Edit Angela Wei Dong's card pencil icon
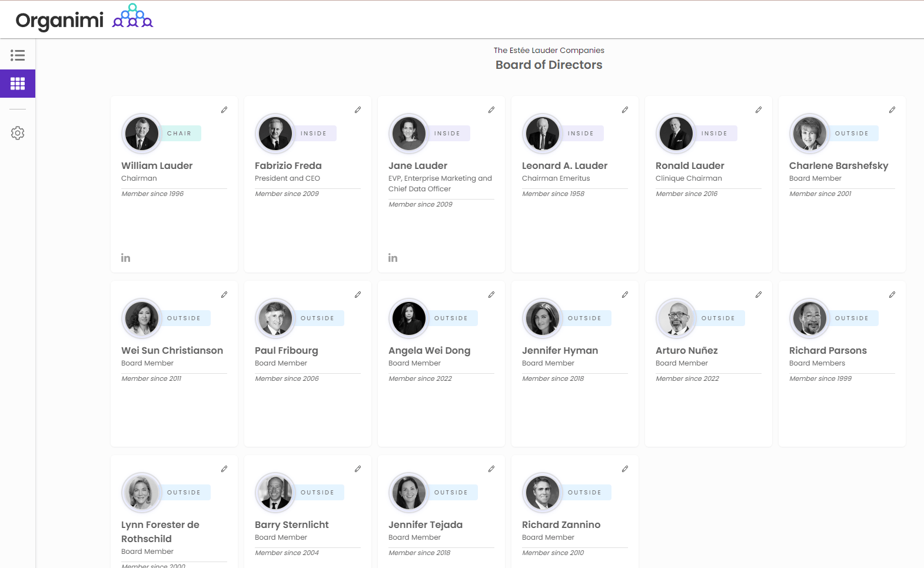Image resolution: width=924 pixels, height=568 pixels. [491, 295]
